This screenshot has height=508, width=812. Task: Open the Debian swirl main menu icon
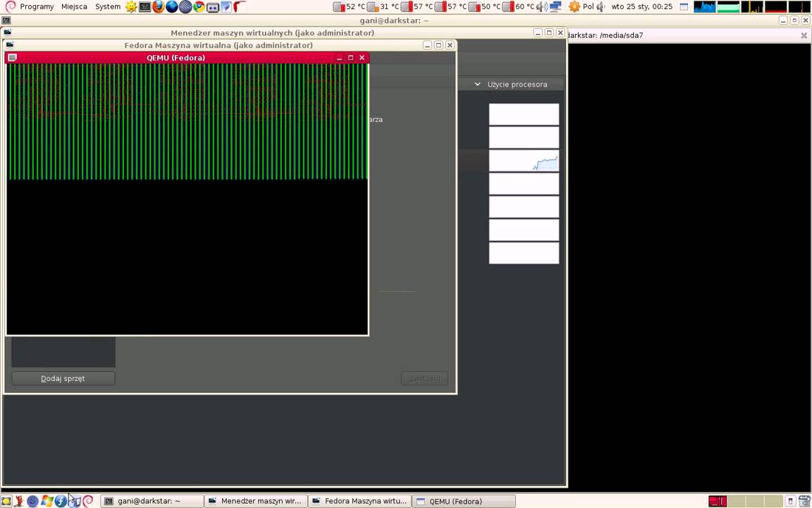(x=10, y=7)
